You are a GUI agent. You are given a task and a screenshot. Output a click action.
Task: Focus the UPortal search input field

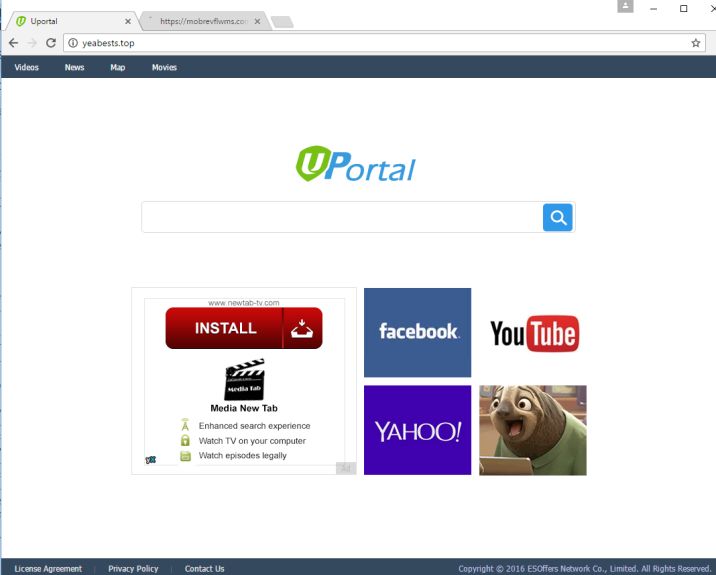342,217
